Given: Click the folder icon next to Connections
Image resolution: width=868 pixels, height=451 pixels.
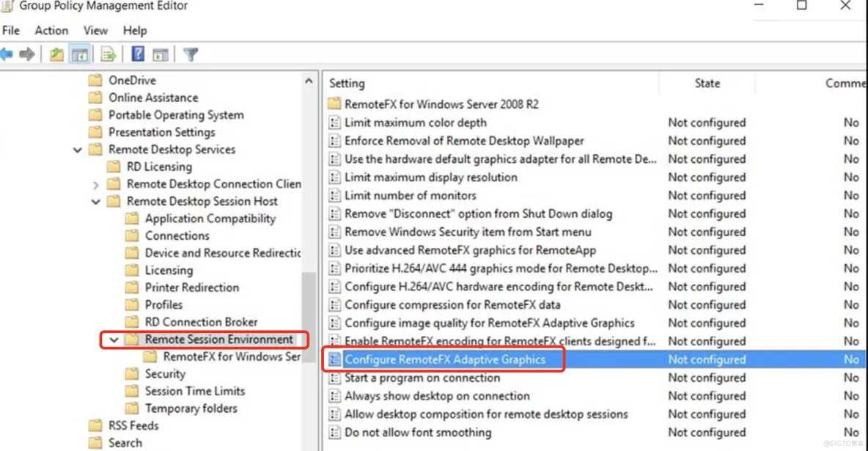Looking at the screenshot, I should tap(132, 235).
